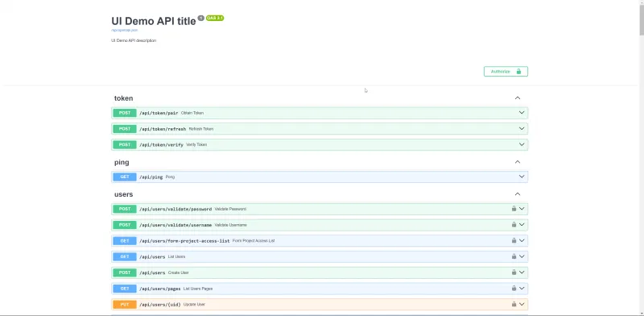This screenshot has width=644, height=316.
Task: Expand the List Users Pages endpoint chevron
Action: click(522, 289)
